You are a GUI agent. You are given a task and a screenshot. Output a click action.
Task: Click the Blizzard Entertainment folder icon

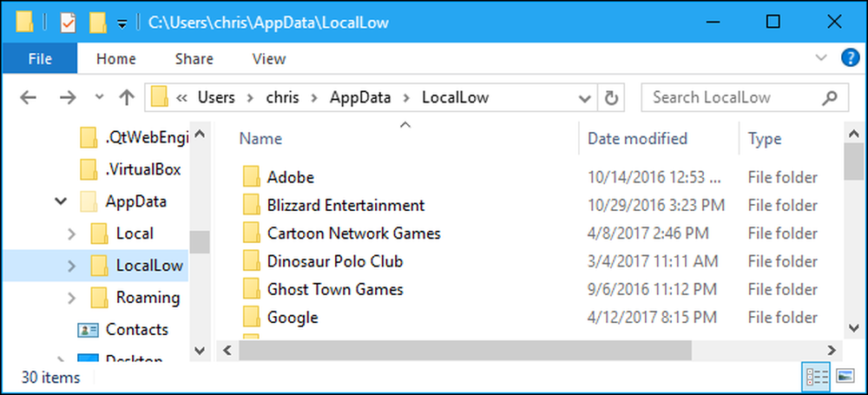tap(251, 206)
